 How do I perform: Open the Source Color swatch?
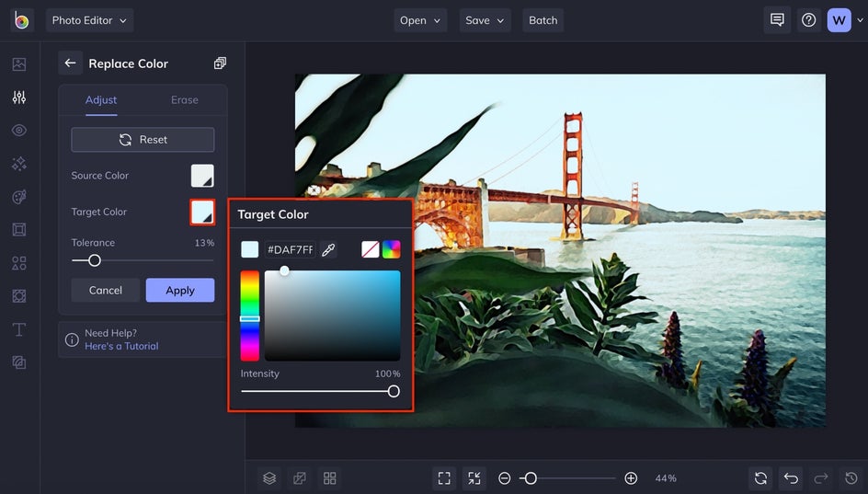pyautogui.click(x=202, y=176)
